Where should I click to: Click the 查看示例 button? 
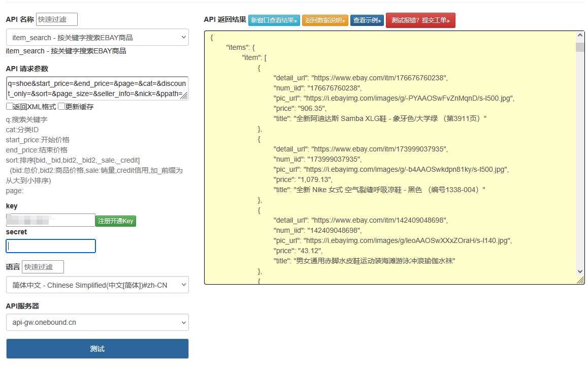coord(367,20)
